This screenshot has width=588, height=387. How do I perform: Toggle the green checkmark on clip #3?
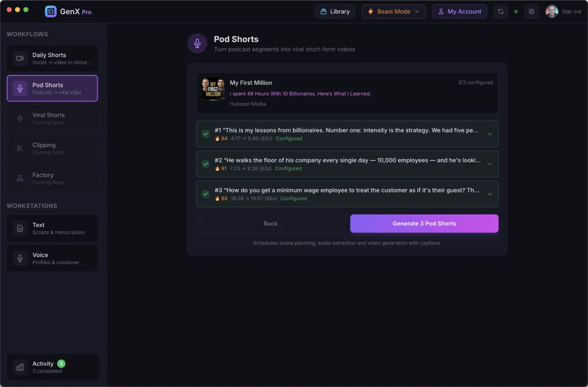coord(206,194)
